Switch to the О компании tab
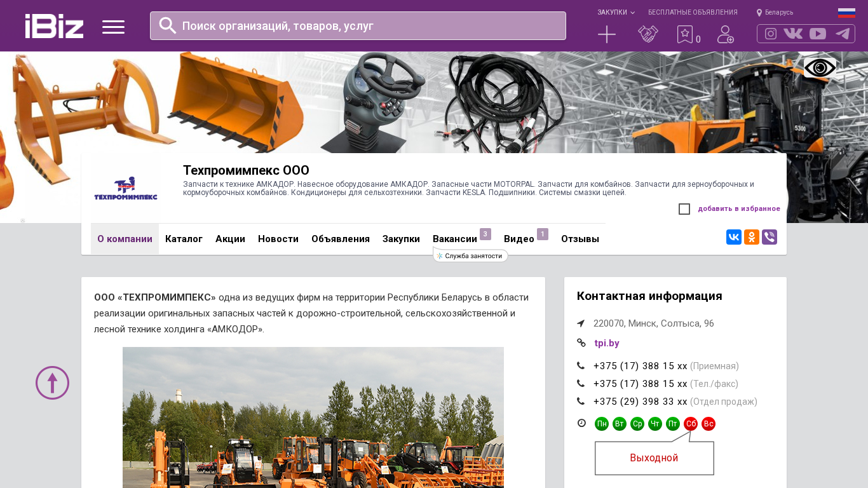This screenshot has height=488, width=868. (x=125, y=239)
